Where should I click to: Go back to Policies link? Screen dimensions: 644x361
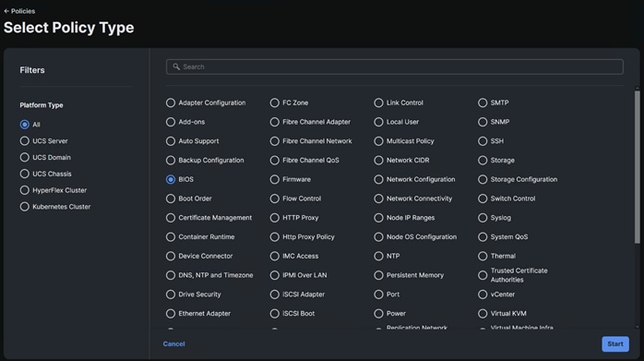tap(19, 11)
